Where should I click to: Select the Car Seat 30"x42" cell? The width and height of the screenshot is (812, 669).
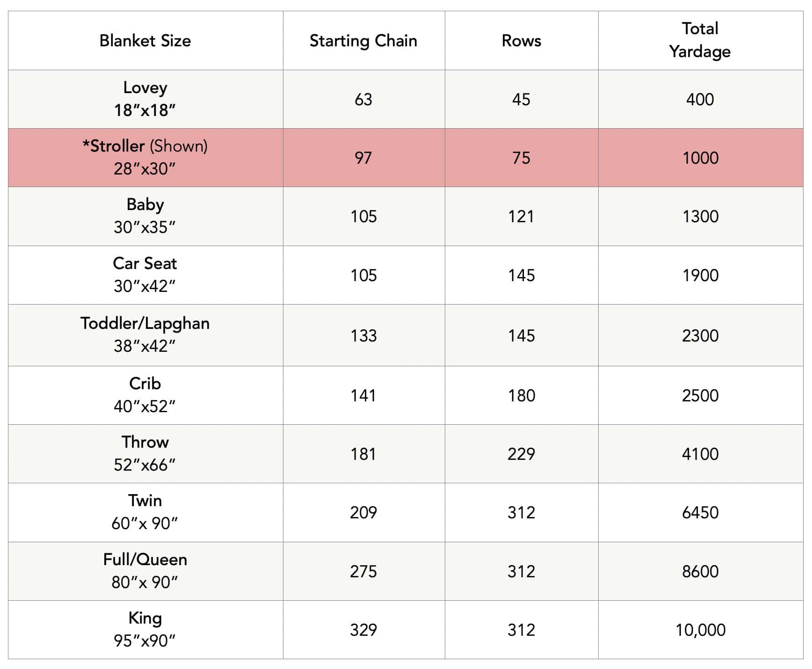[145, 275]
